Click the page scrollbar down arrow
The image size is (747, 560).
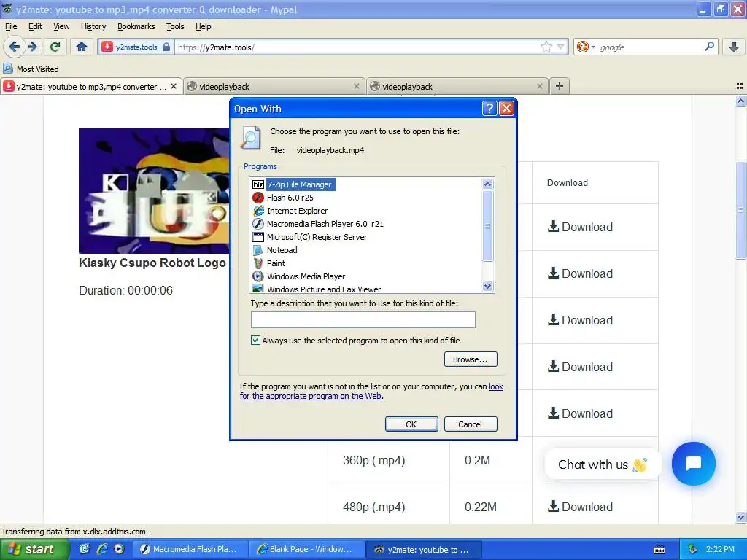tap(740, 517)
